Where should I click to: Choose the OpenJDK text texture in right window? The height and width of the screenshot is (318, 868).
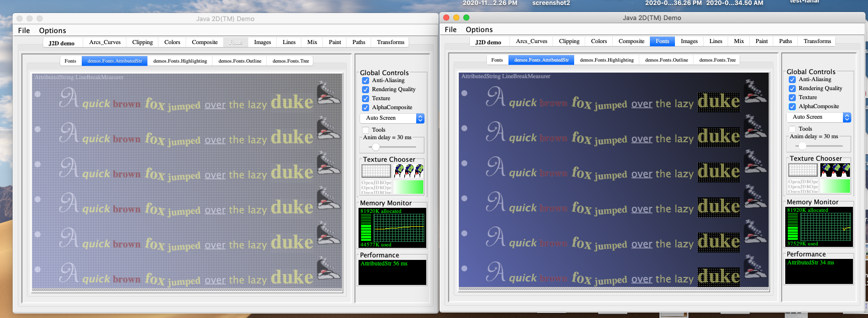[803, 186]
